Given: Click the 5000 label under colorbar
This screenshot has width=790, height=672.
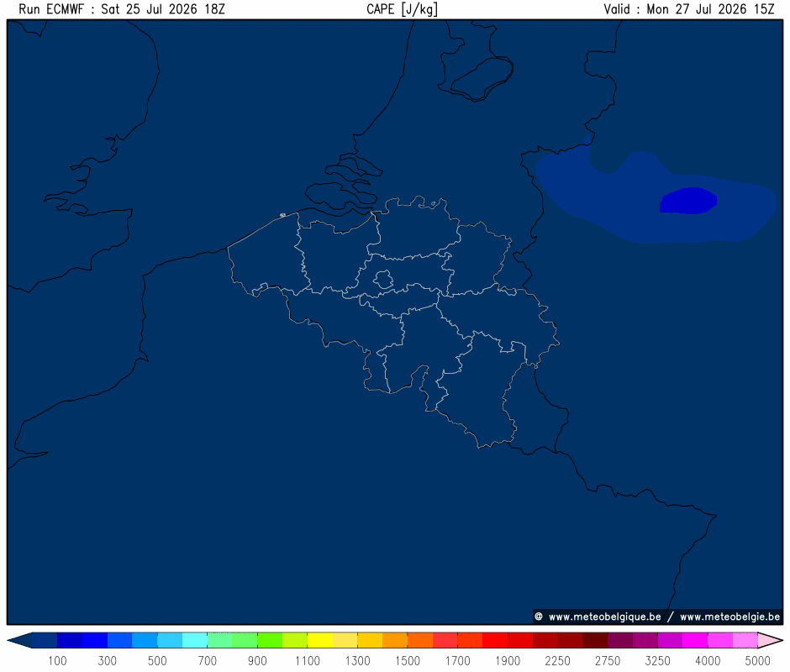Looking at the screenshot, I should point(757,660).
